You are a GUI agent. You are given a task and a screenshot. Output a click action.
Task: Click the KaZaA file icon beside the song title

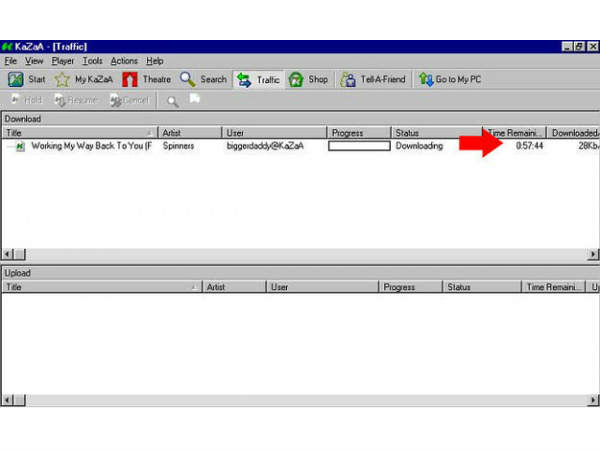click(x=20, y=146)
